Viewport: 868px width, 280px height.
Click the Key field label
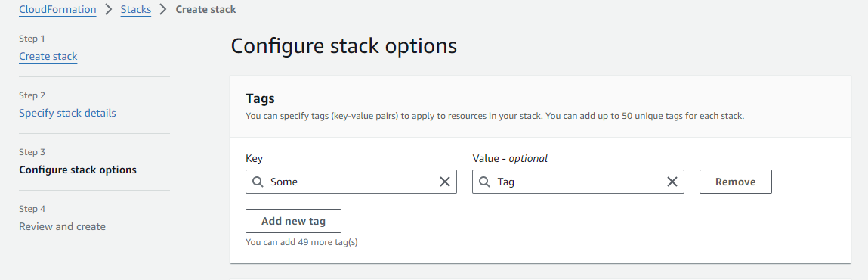tap(254, 159)
